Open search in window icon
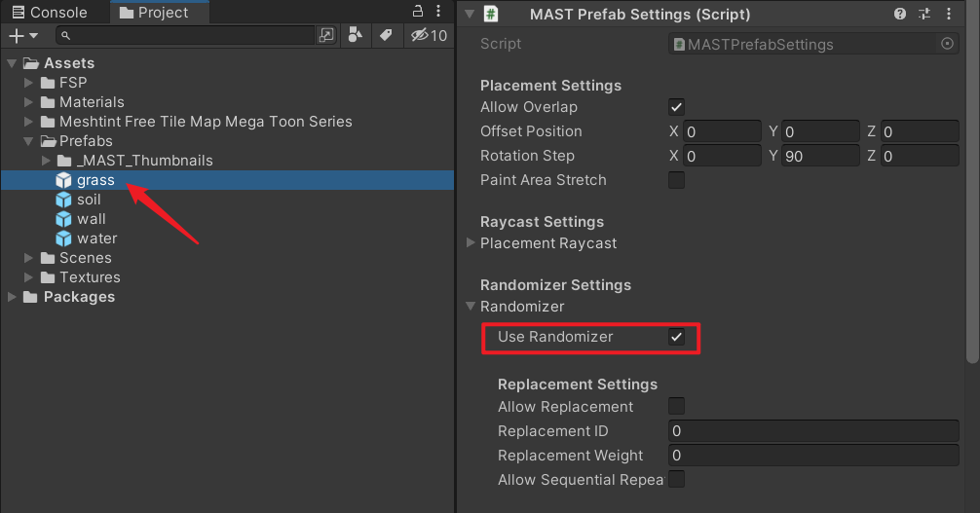Screen dimensions: 980x513 (x=326, y=35)
